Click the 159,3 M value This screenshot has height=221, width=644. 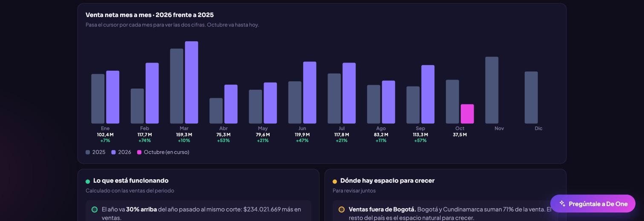(x=184, y=135)
